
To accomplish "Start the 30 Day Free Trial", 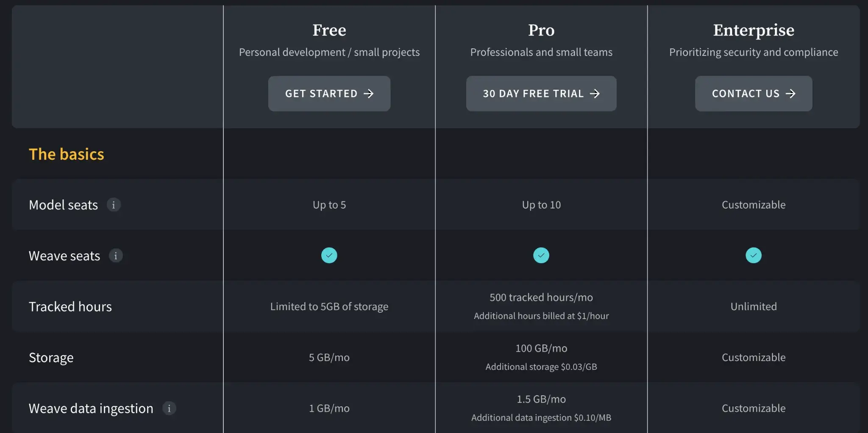I will click(x=541, y=94).
